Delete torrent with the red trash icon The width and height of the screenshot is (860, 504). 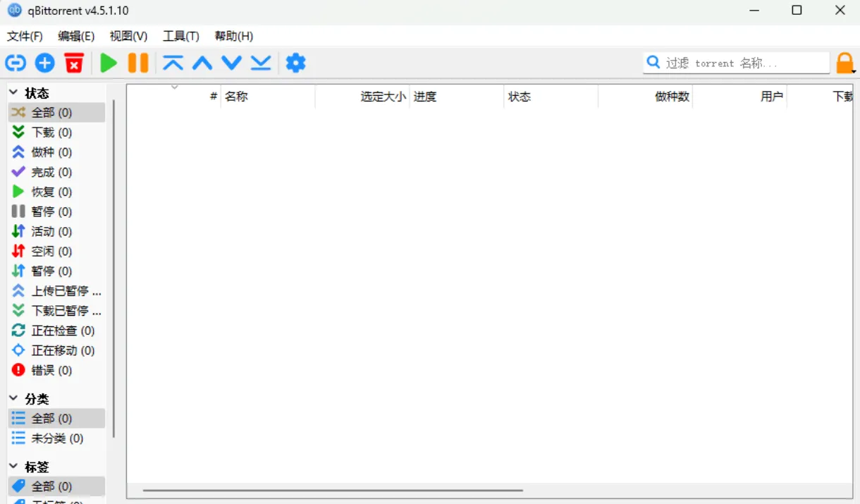[73, 63]
